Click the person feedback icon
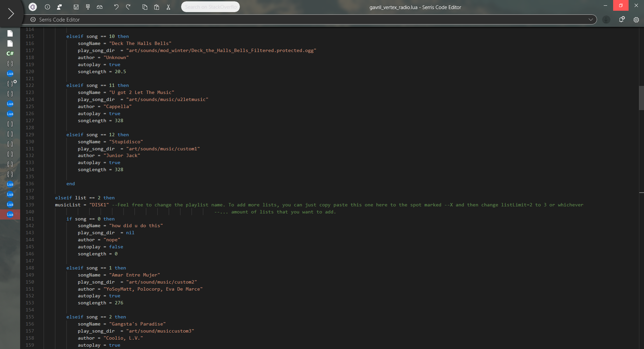Viewport: 644px width, 349px height. [x=59, y=7]
